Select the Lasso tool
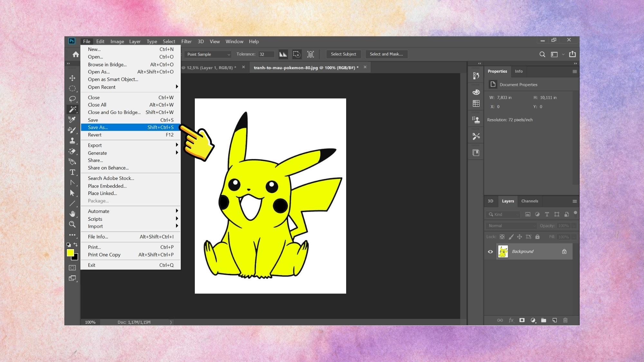 [x=72, y=99]
